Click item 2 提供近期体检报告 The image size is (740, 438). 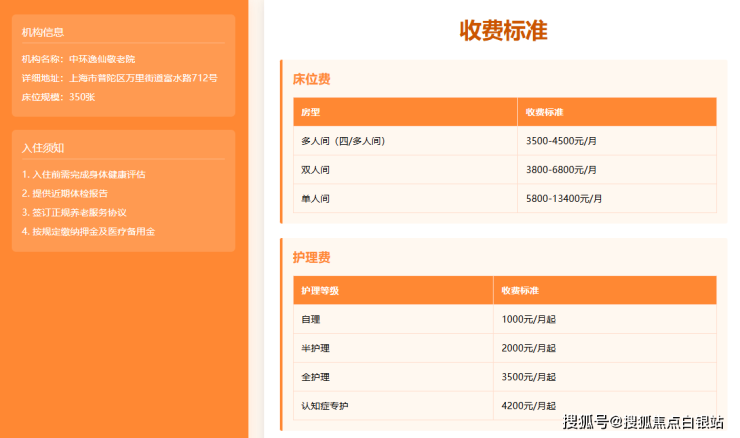pos(65,194)
